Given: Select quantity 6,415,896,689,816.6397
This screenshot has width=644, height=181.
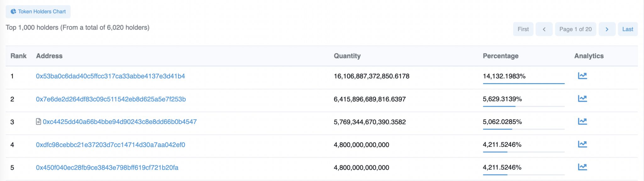Looking at the screenshot, I should (x=370, y=99).
